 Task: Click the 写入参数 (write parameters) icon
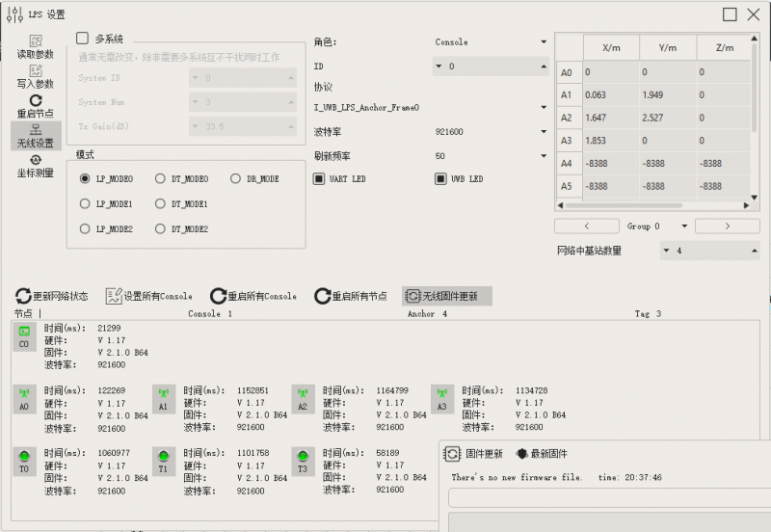[x=36, y=76]
